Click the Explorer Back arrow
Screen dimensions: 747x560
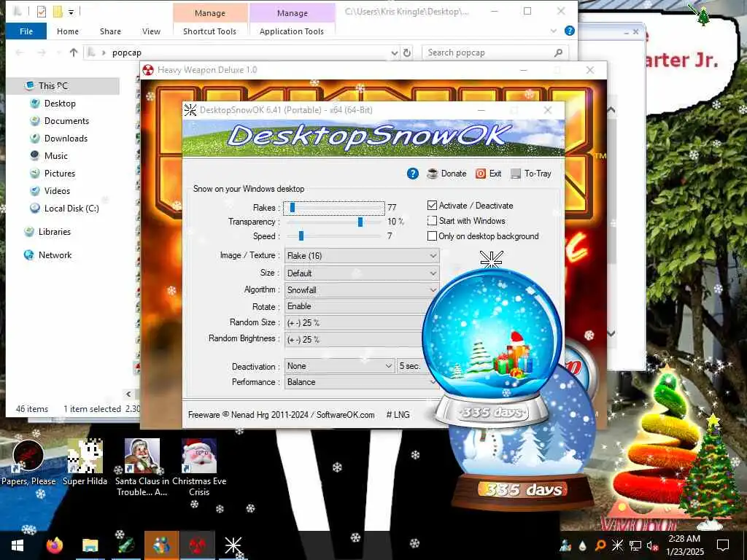click(20, 52)
